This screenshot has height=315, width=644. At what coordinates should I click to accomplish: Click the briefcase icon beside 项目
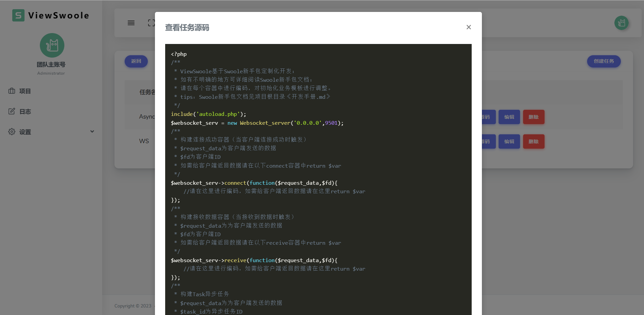tap(12, 91)
